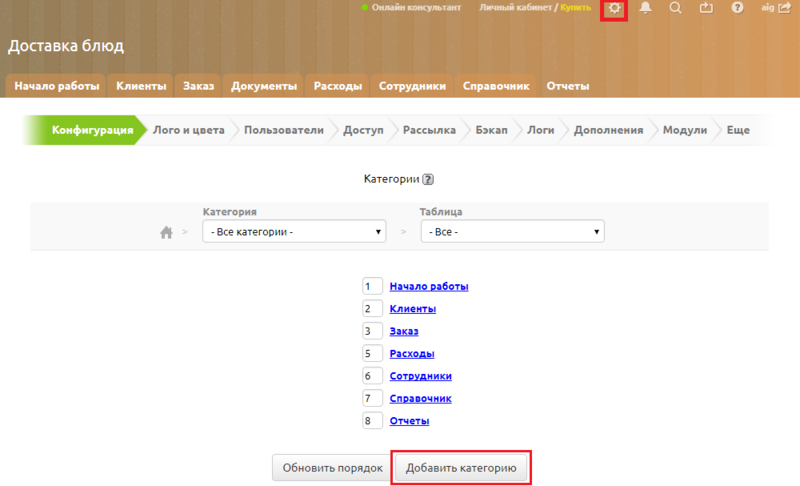Click the Купить link
800x486 pixels.
point(575,8)
